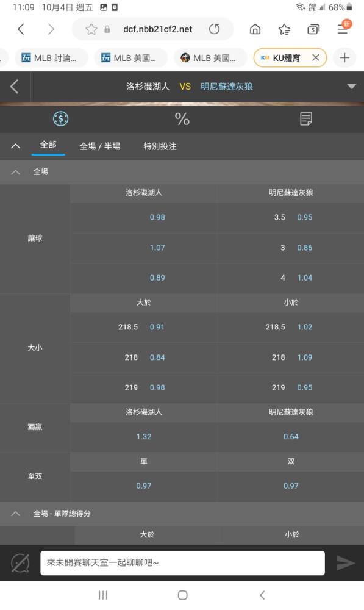Click the send message arrow
This screenshot has height=610, width=364.
click(345, 562)
